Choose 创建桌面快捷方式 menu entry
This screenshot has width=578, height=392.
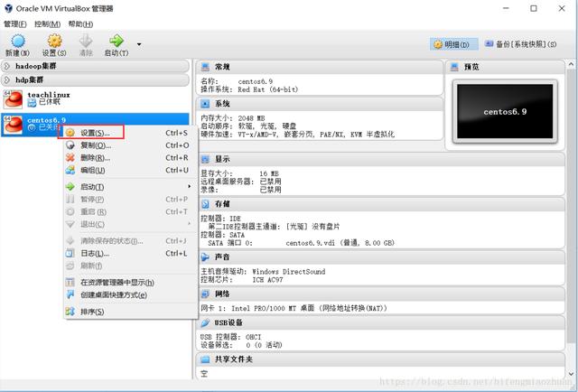(131, 295)
